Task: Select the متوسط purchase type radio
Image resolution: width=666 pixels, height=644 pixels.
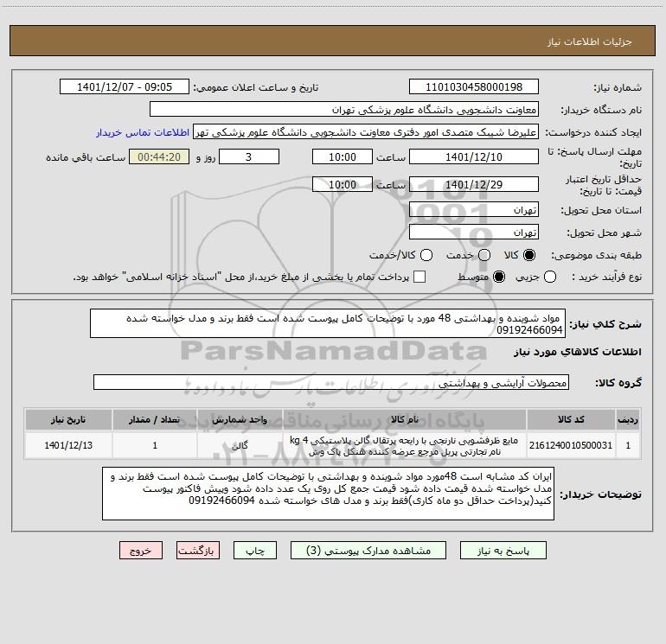Action: point(499,277)
